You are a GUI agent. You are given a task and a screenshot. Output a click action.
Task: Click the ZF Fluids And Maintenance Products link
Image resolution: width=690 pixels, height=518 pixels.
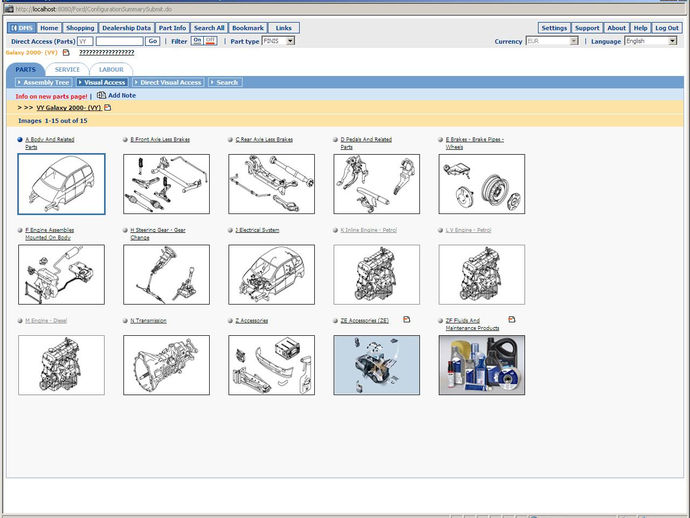[472, 324]
